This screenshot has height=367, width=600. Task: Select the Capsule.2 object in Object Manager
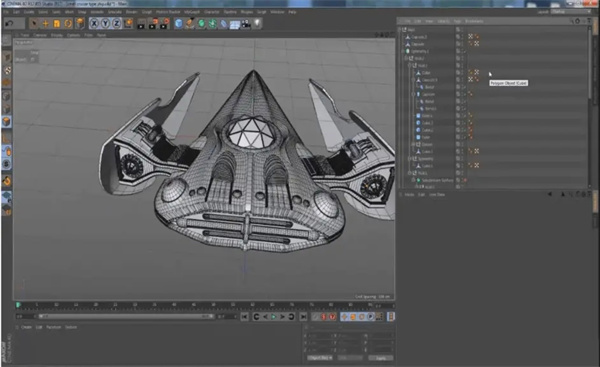419,37
